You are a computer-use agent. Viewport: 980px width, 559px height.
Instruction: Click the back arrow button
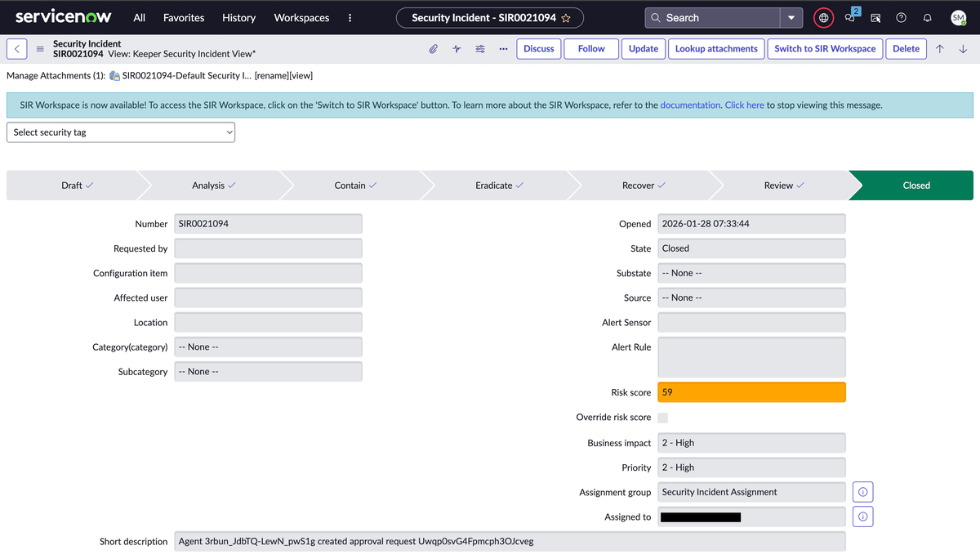[x=17, y=49]
